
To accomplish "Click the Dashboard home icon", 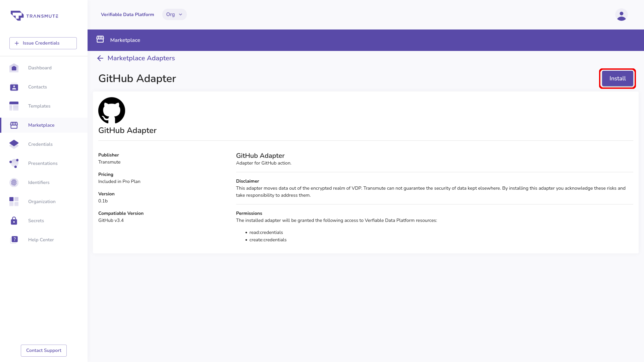I will click(x=14, y=68).
